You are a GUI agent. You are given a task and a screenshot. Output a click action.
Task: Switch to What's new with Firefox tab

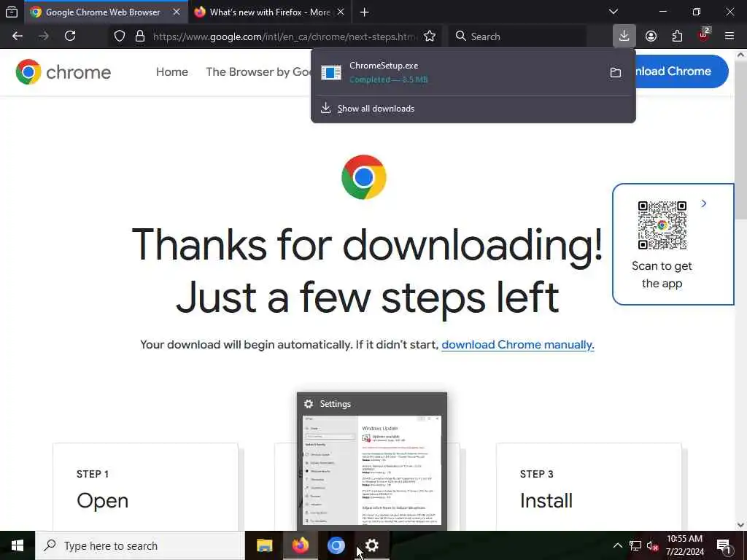click(x=270, y=12)
